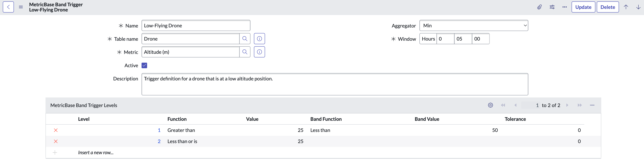
Task: Open level 1 record link
Action: (x=159, y=130)
